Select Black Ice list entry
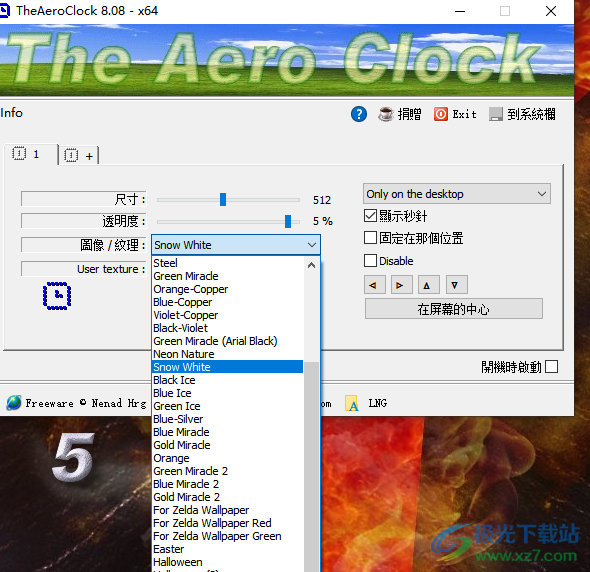Image resolution: width=590 pixels, height=572 pixels. (x=228, y=380)
